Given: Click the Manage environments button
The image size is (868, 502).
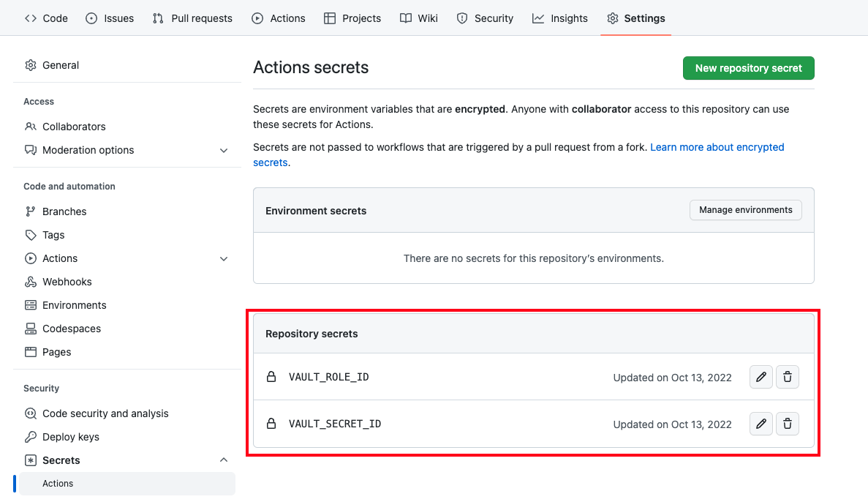Looking at the screenshot, I should 745,210.
